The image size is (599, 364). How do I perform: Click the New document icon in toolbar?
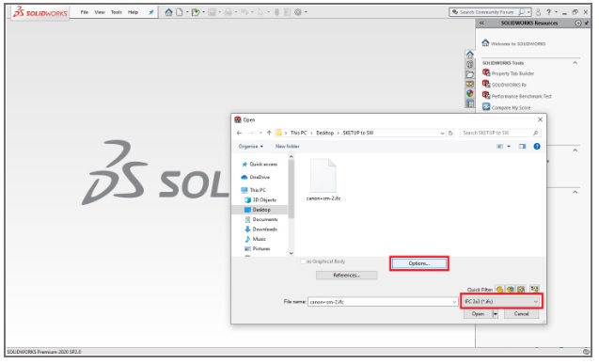180,12
